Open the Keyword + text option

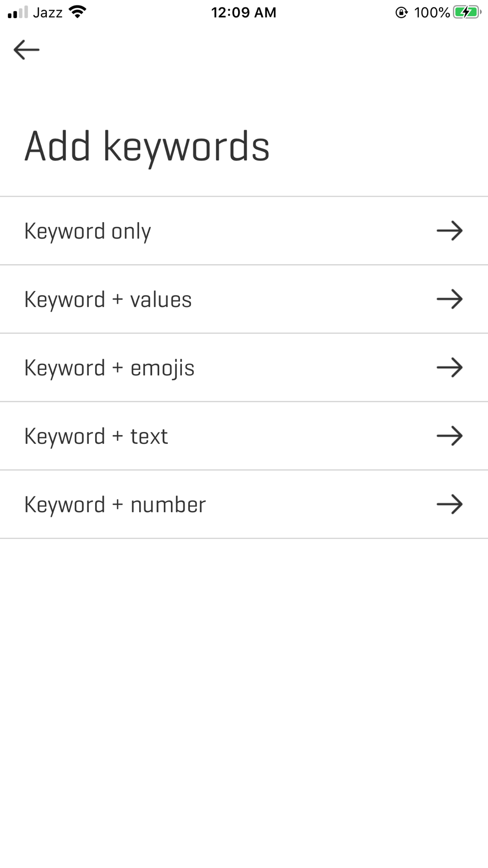[x=244, y=436]
